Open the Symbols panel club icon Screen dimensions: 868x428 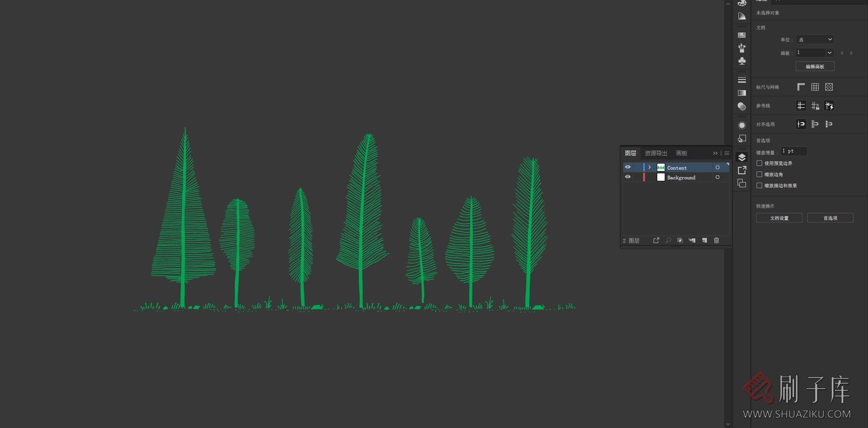pos(742,61)
